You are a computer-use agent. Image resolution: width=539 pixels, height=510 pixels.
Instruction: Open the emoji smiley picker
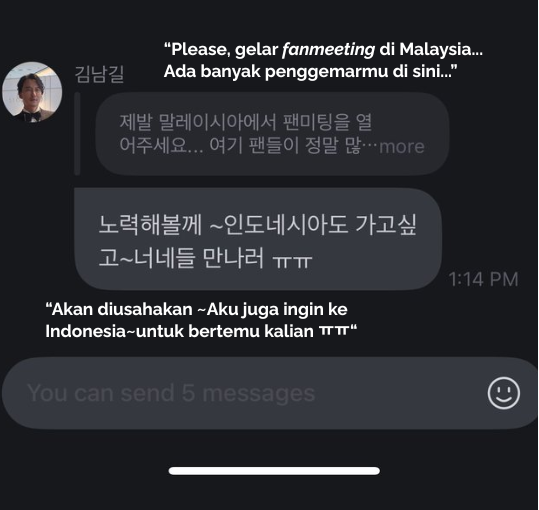tap(504, 393)
